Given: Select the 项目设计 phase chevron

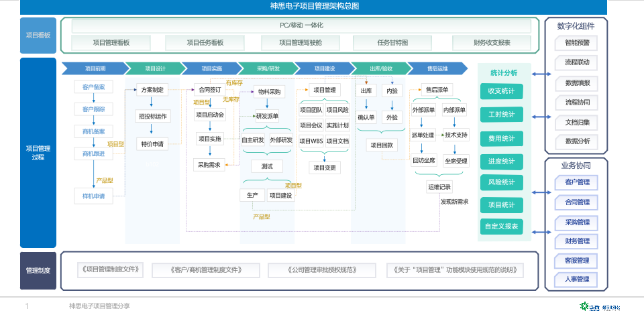Looking at the screenshot, I should click(155, 68).
